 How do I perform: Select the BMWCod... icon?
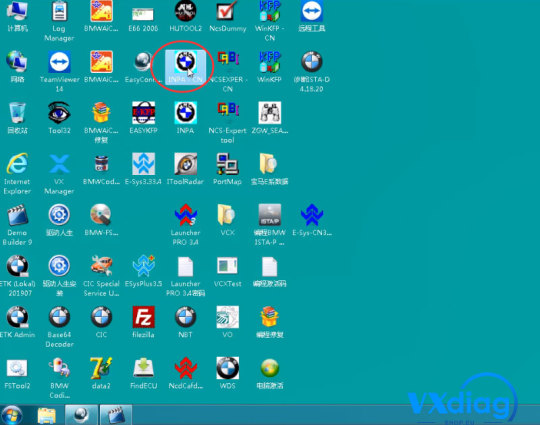click(101, 169)
